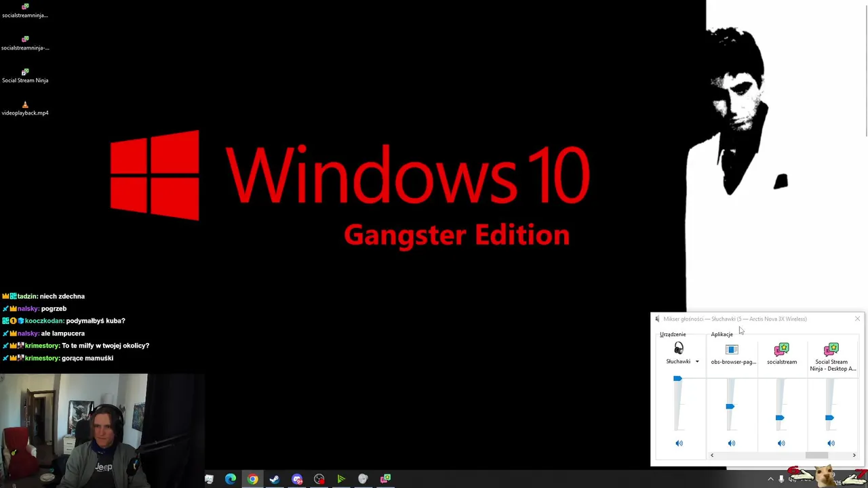Show hidden system tray icons
The width and height of the screenshot is (868, 488).
[x=770, y=479]
